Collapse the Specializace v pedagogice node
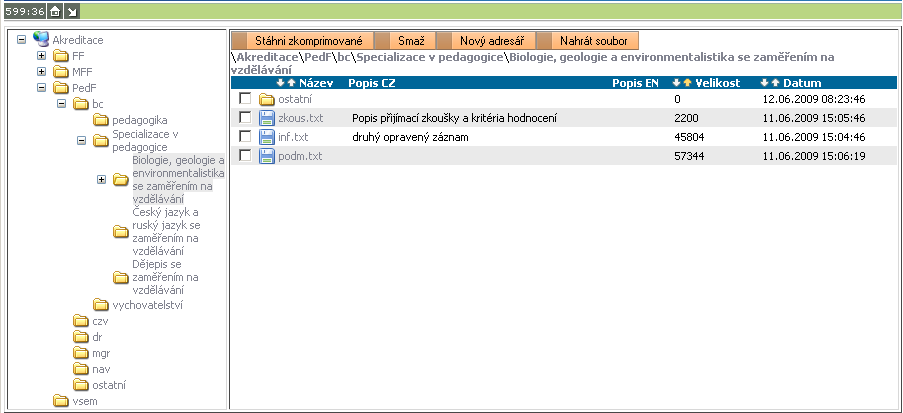 pyautogui.click(x=81, y=141)
